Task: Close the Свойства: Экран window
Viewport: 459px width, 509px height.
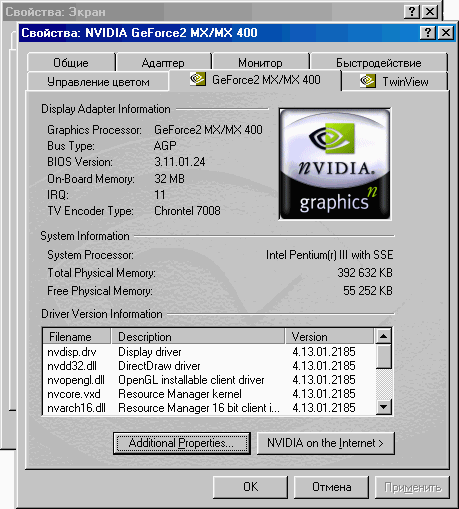Action: click(x=430, y=12)
